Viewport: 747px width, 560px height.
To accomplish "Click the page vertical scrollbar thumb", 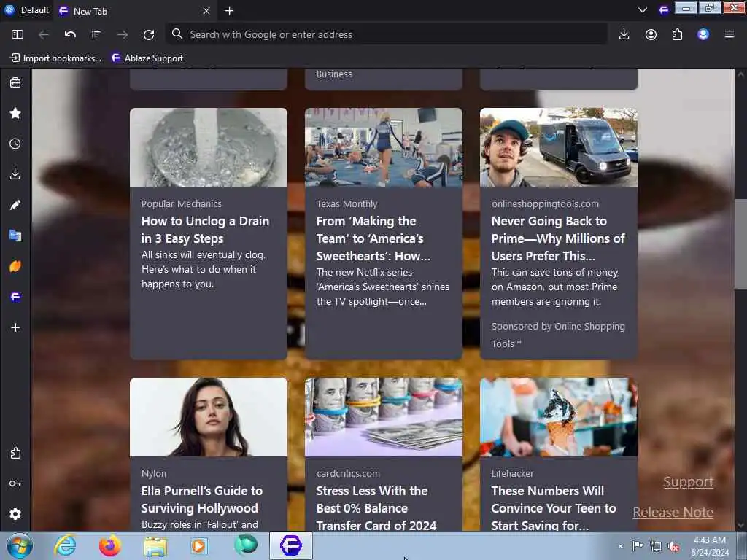I will pyautogui.click(x=740, y=244).
